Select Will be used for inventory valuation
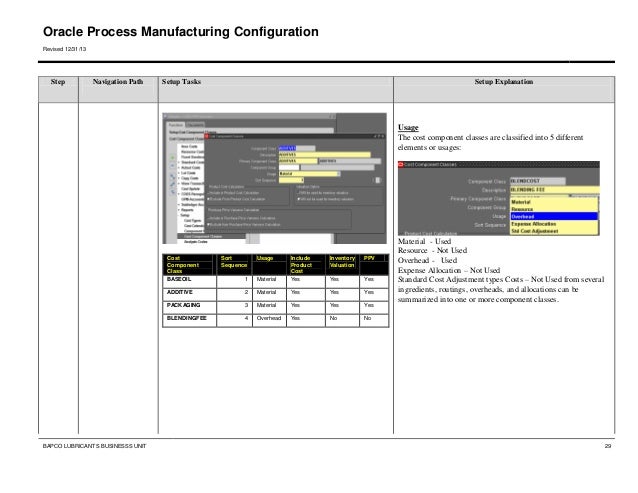 (x=323, y=193)
